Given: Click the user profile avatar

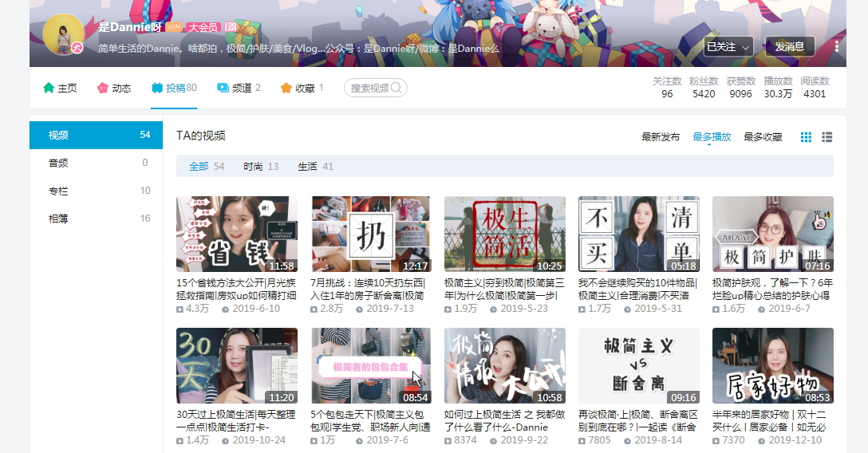Looking at the screenshot, I should [64, 34].
